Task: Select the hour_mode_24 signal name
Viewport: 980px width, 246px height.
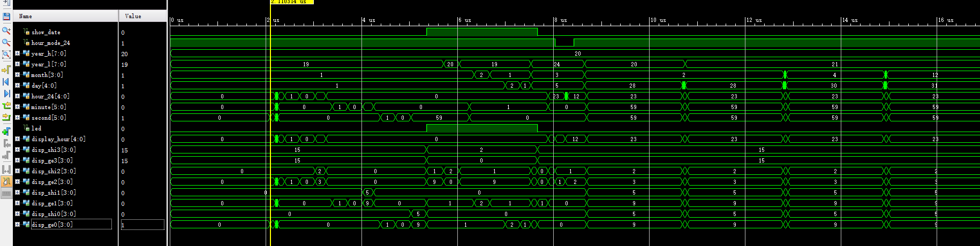Action: tap(51, 43)
